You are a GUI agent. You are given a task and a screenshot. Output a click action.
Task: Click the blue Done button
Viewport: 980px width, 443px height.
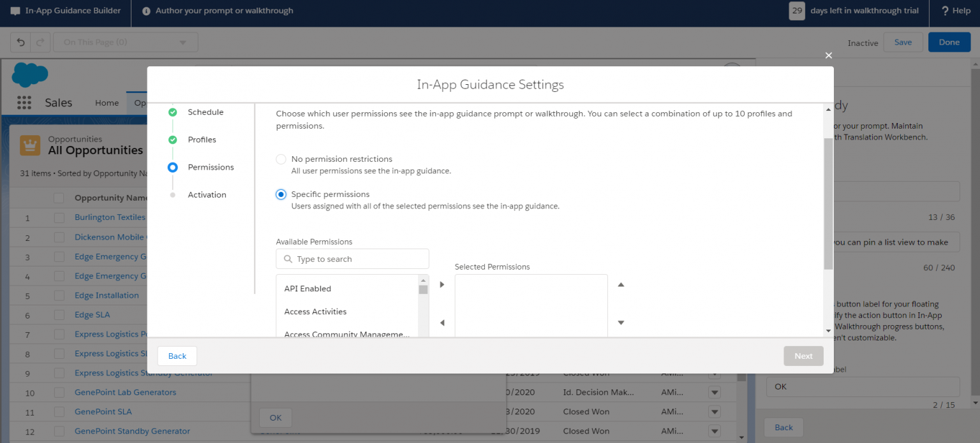(x=949, y=42)
